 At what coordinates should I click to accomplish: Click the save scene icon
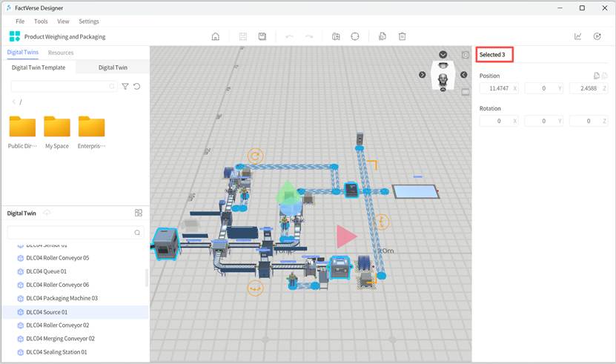(262, 36)
